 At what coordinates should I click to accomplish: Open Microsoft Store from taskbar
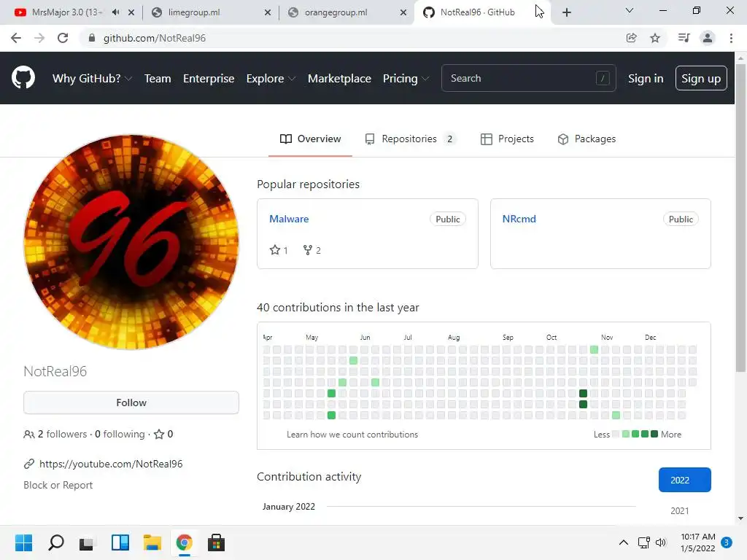[216, 542]
